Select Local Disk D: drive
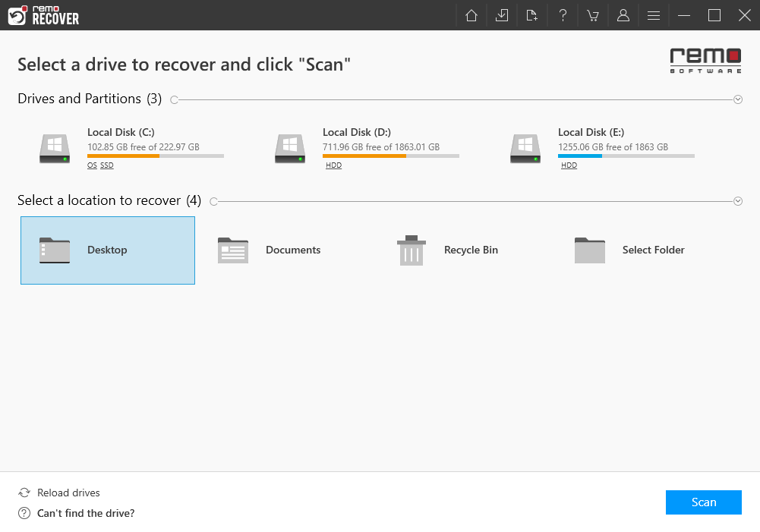Screen dimensions: 760x532 pyautogui.click(x=357, y=144)
